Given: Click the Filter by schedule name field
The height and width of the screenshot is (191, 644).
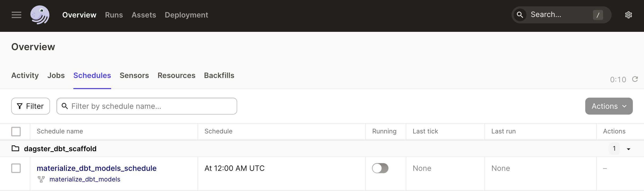Looking at the screenshot, I should pyautogui.click(x=147, y=106).
